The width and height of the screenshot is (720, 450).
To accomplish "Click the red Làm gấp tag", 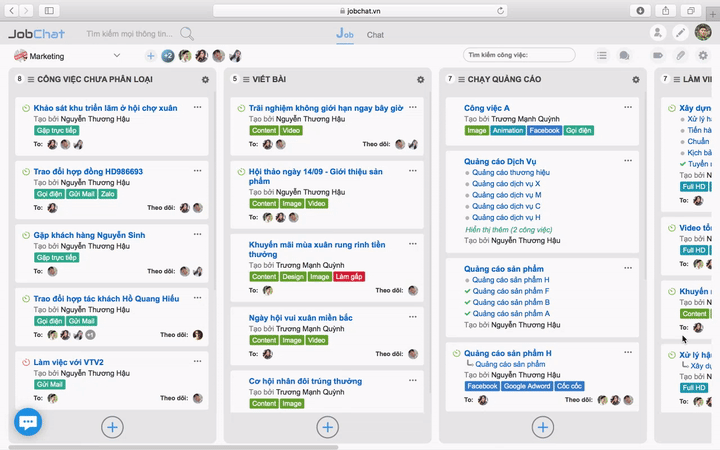I will tap(349, 277).
